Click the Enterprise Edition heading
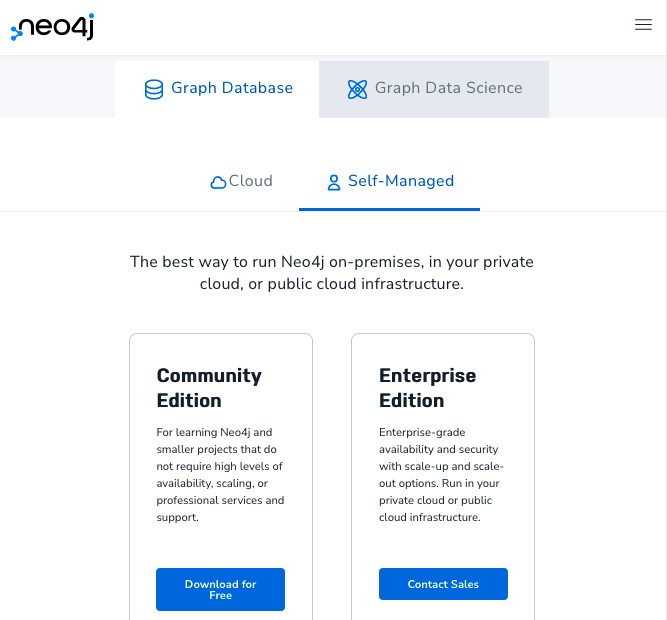The height and width of the screenshot is (620, 667). (427, 388)
